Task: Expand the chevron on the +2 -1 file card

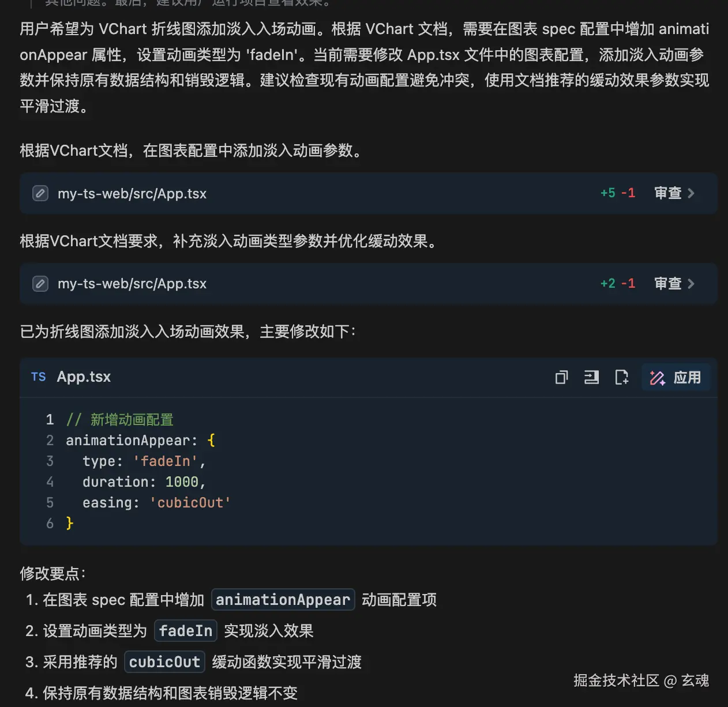Action: point(691,284)
